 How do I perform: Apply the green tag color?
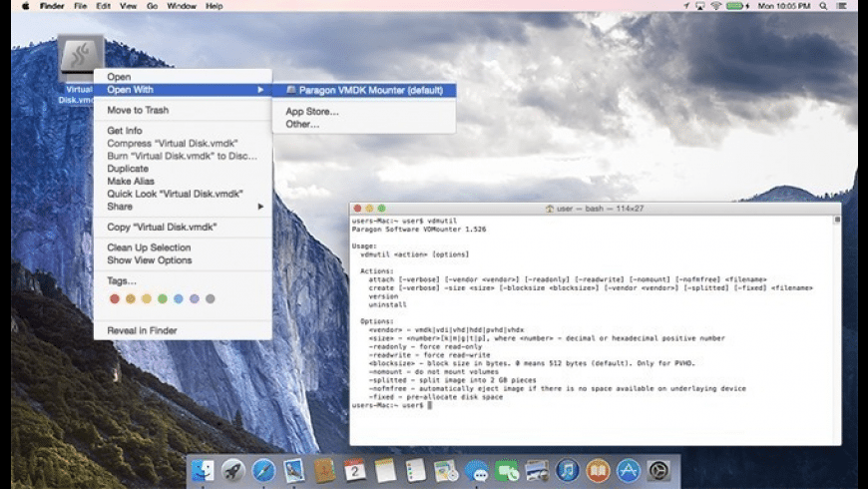[x=163, y=299]
